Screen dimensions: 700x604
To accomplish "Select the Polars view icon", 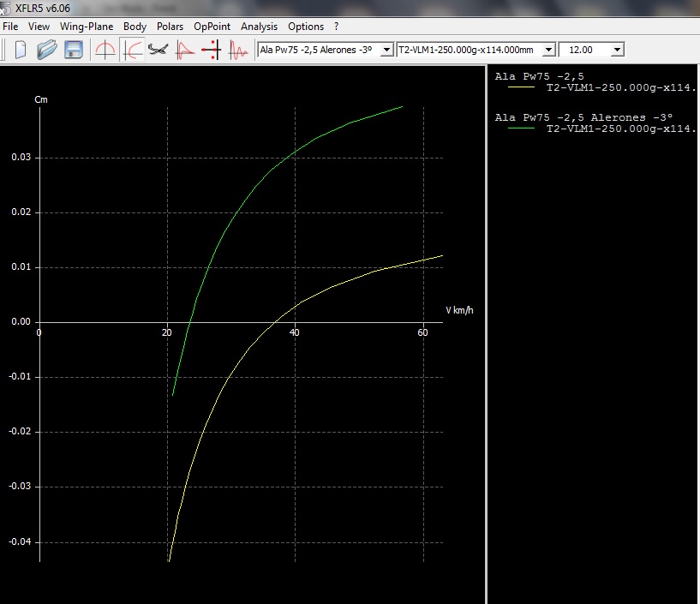I will (x=133, y=50).
